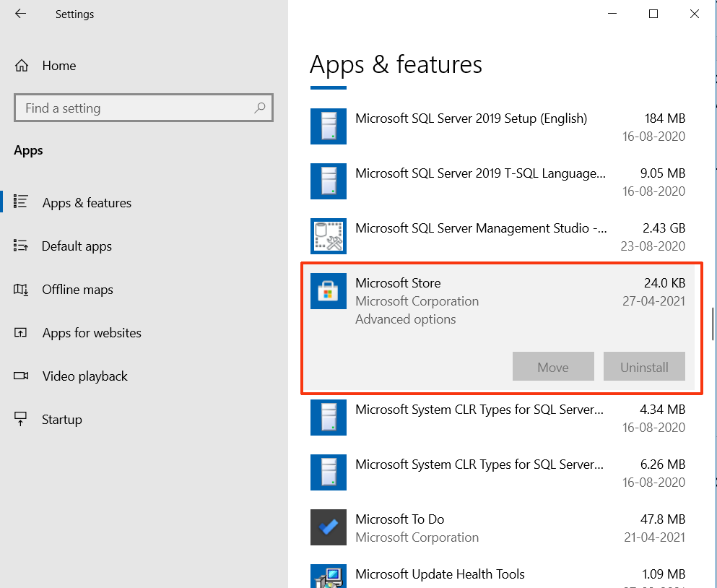Click the Offline maps icon
This screenshot has width=717, height=588.
pos(20,289)
